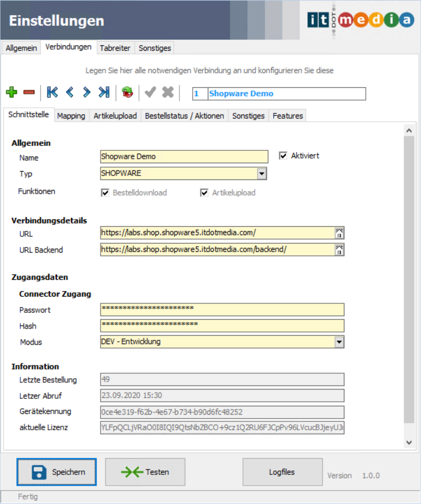Open URL Backend browse icon
The width and height of the screenshot is (421, 504).
pos(339,250)
